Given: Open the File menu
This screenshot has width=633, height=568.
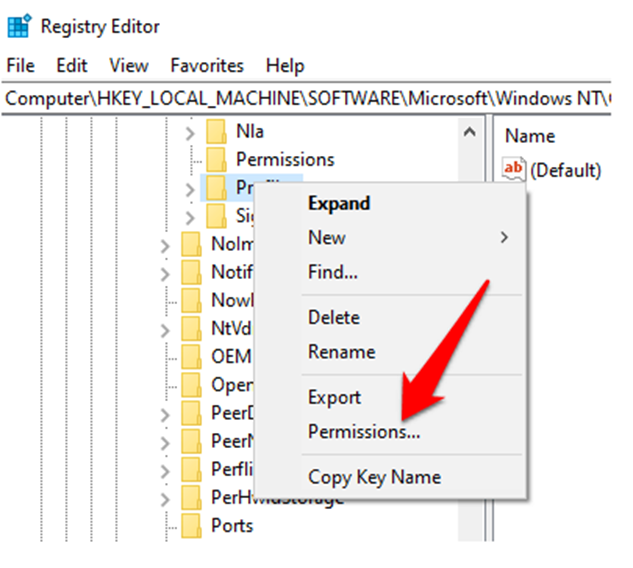Looking at the screenshot, I should coord(21,65).
